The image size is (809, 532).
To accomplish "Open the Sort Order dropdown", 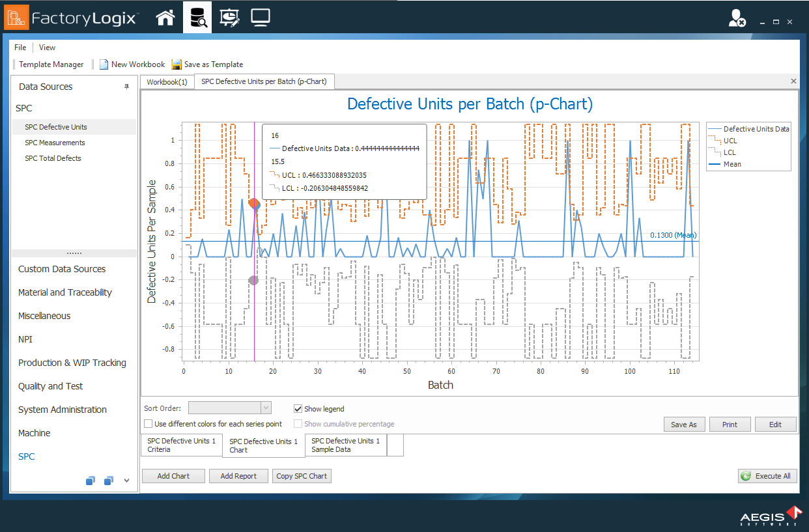I will coord(265,408).
